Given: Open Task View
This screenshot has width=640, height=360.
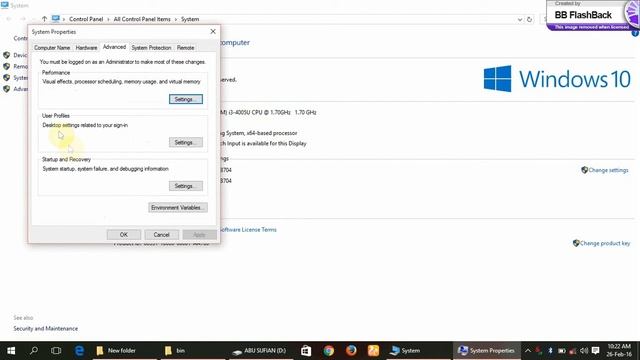Looking at the screenshot, I should click(x=56, y=351).
